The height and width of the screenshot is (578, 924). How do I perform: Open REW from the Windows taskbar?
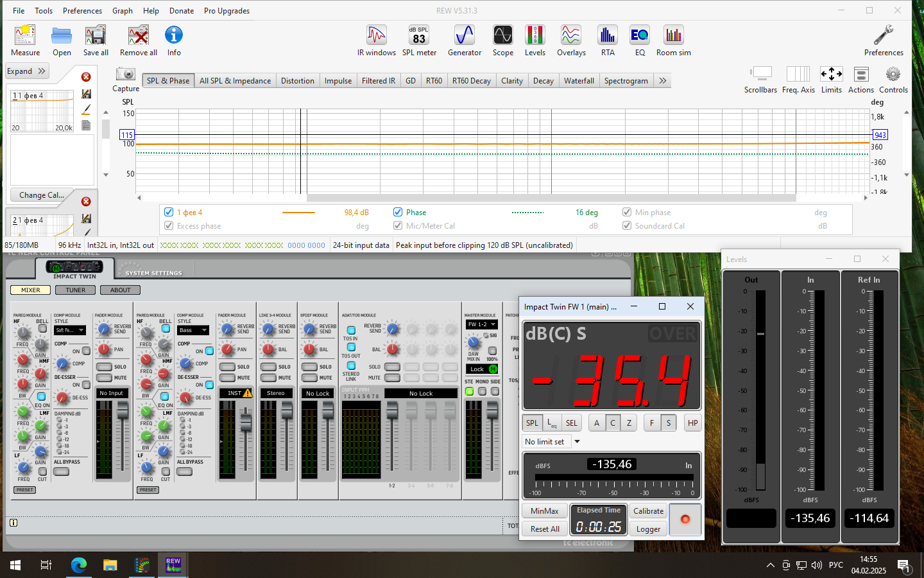[x=173, y=565]
